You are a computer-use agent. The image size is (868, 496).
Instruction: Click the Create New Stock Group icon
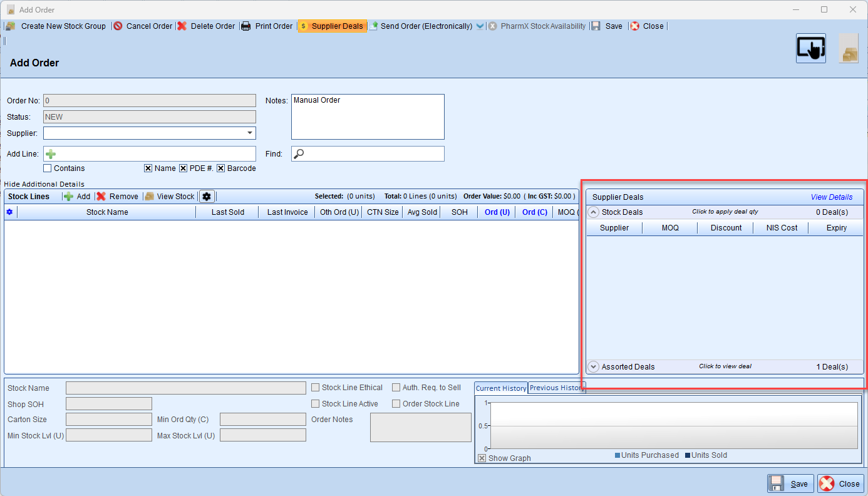[10, 26]
